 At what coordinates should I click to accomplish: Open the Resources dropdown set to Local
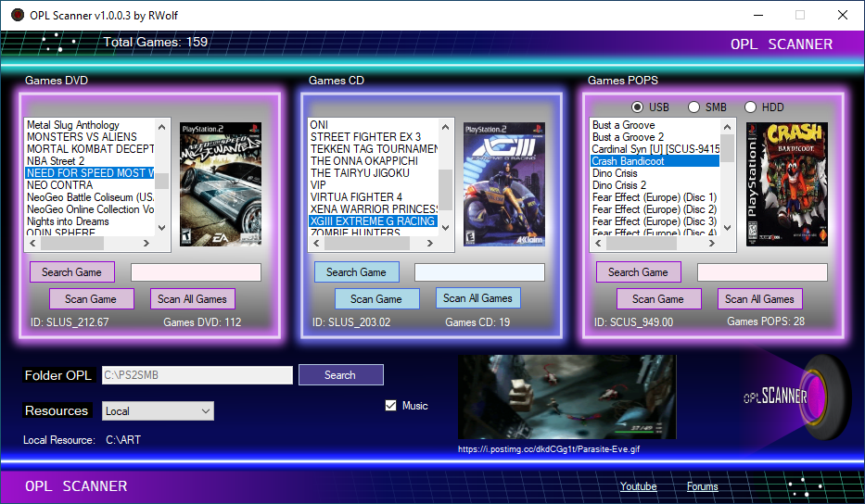point(158,410)
